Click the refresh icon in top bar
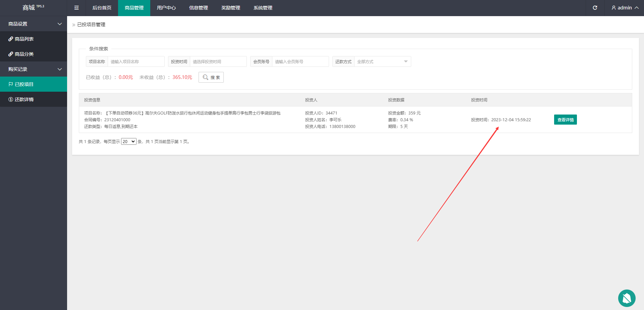 pos(595,8)
